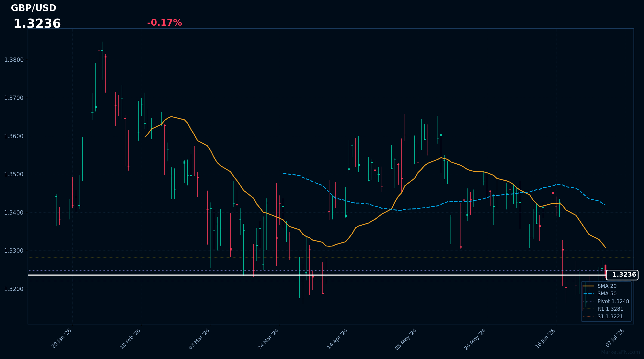
Task: Click the 1.3500 y-axis label
Action: click(x=14, y=174)
